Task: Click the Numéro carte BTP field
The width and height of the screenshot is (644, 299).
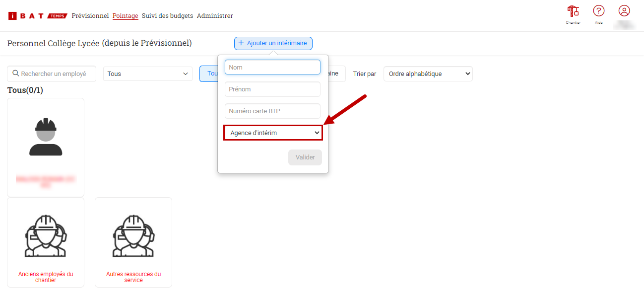Action: tap(272, 111)
